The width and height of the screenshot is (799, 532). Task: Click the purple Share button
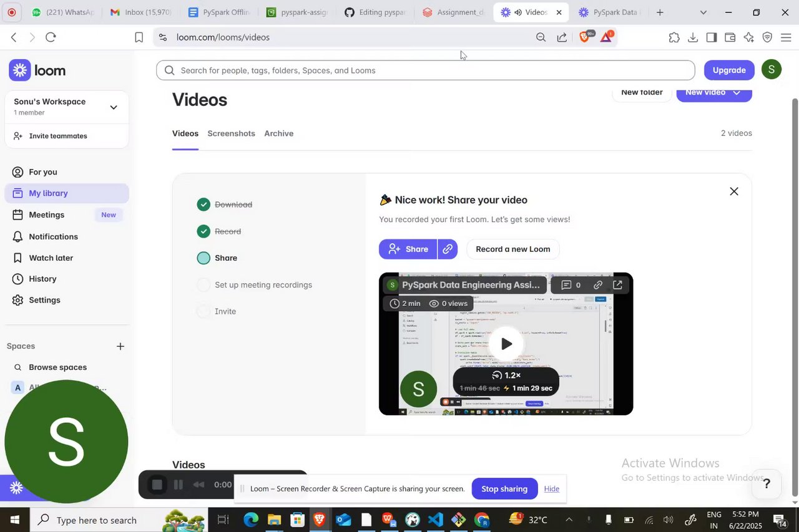pos(408,249)
